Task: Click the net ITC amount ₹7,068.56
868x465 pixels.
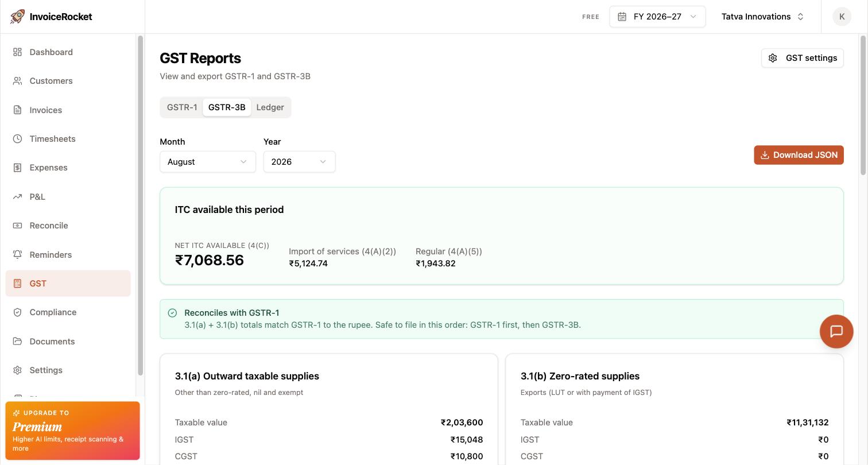Action: point(210,261)
